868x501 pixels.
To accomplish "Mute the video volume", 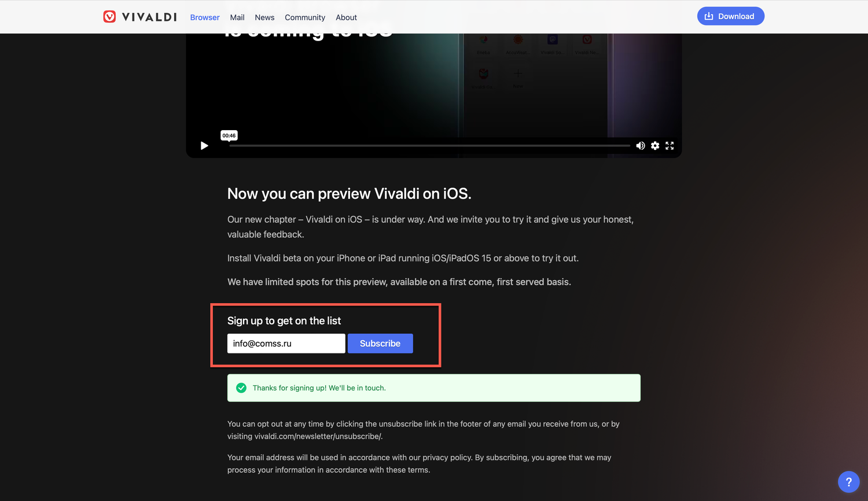I will tap(641, 146).
